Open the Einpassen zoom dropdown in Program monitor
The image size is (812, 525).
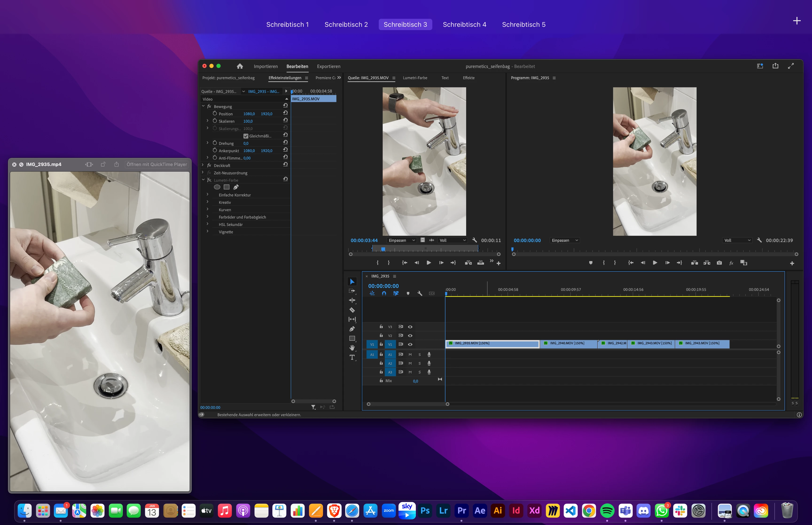[x=565, y=240]
